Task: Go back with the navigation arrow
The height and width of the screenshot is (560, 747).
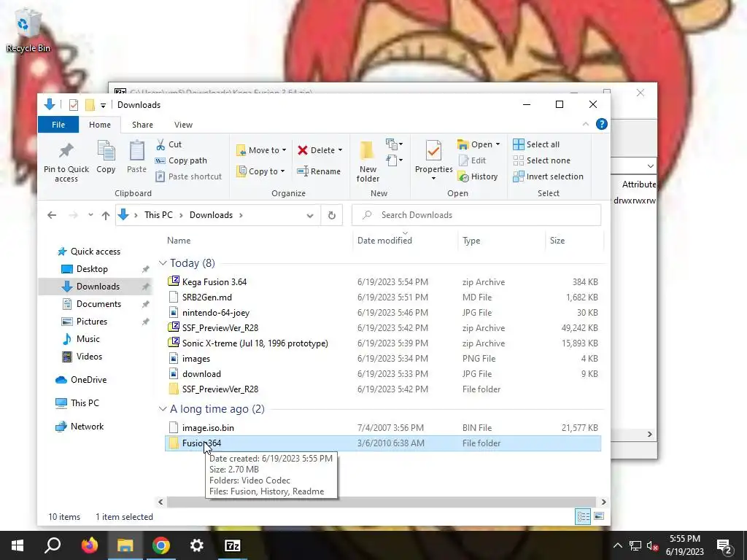Action: point(52,215)
